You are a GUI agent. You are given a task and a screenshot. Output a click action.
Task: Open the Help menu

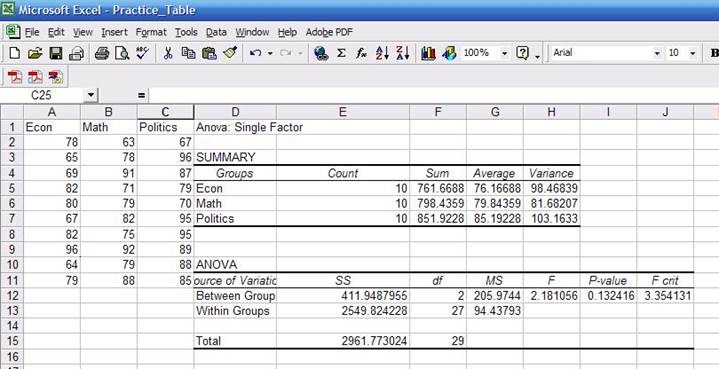(x=288, y=33)
